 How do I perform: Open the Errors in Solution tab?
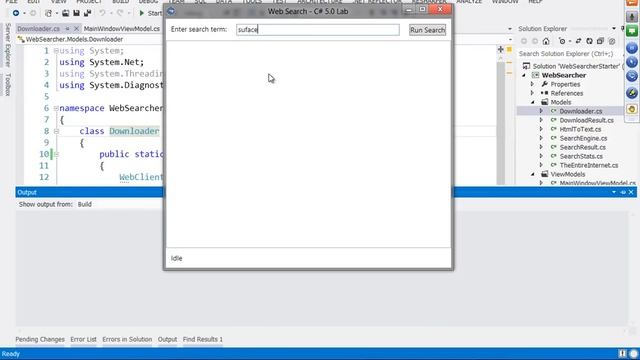(127, 339)
